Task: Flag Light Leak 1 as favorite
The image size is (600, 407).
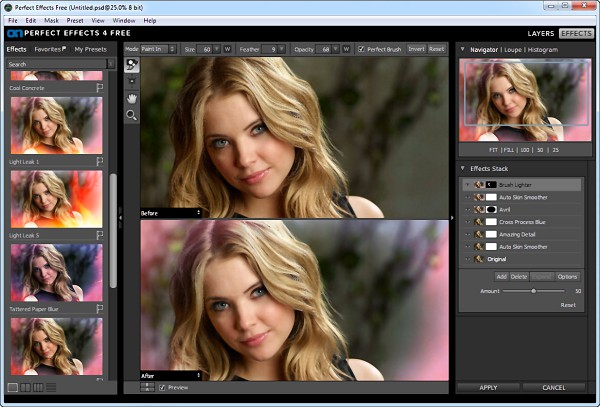Action: coord(99,162)
